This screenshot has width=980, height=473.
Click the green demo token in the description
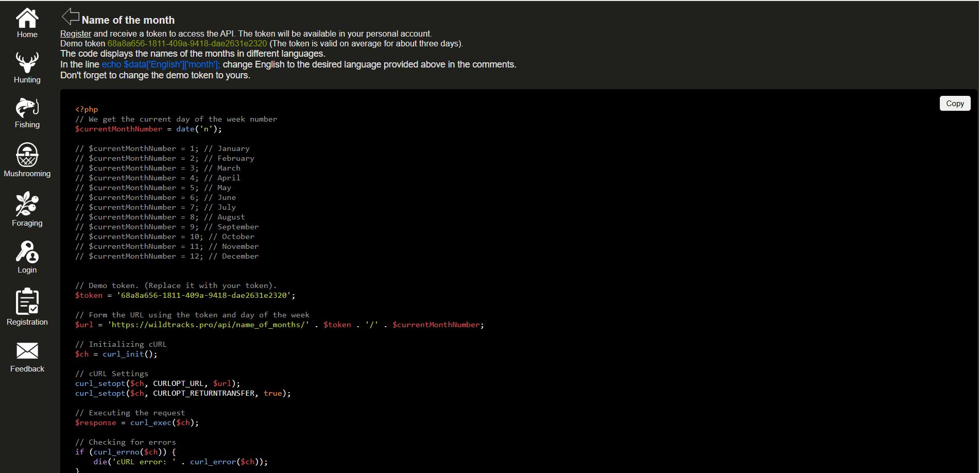click(x=187, y=44)
